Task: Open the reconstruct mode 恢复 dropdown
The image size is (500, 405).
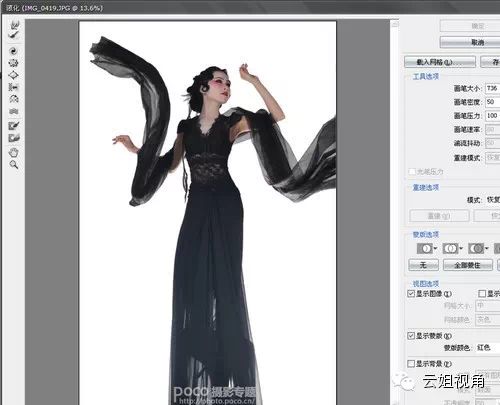Action: (493, 200)
